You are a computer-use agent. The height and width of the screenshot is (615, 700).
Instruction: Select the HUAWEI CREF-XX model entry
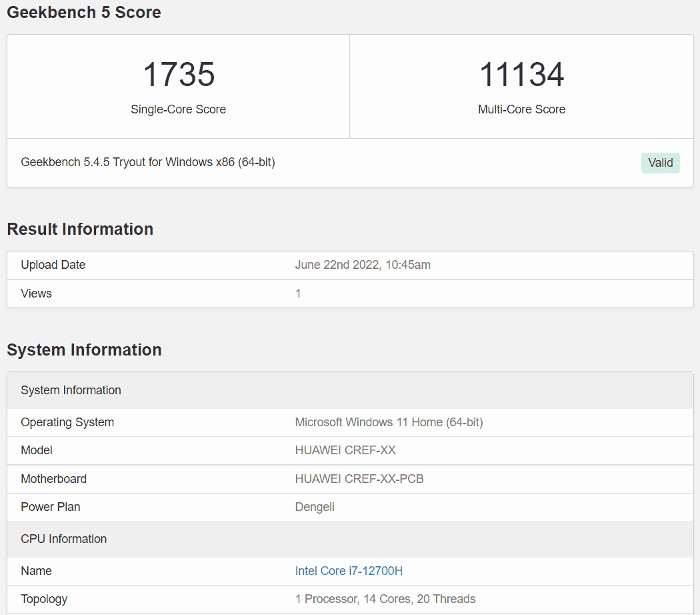click(x=345, y=450)
